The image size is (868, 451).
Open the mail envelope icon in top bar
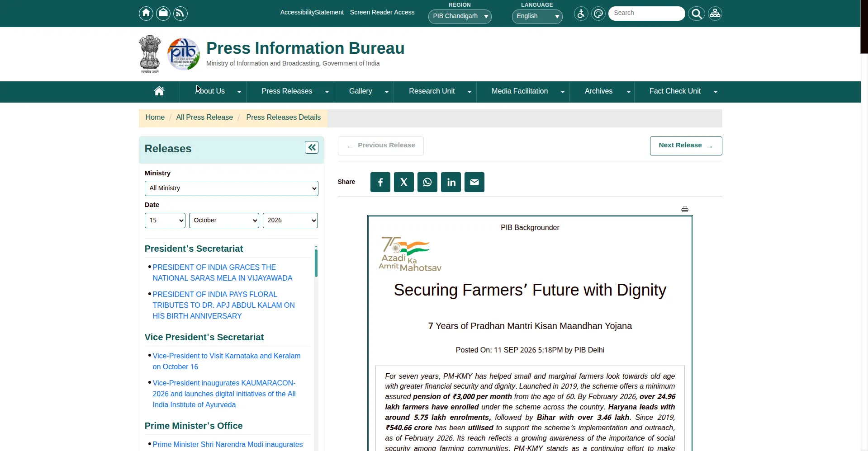point(163,13)
